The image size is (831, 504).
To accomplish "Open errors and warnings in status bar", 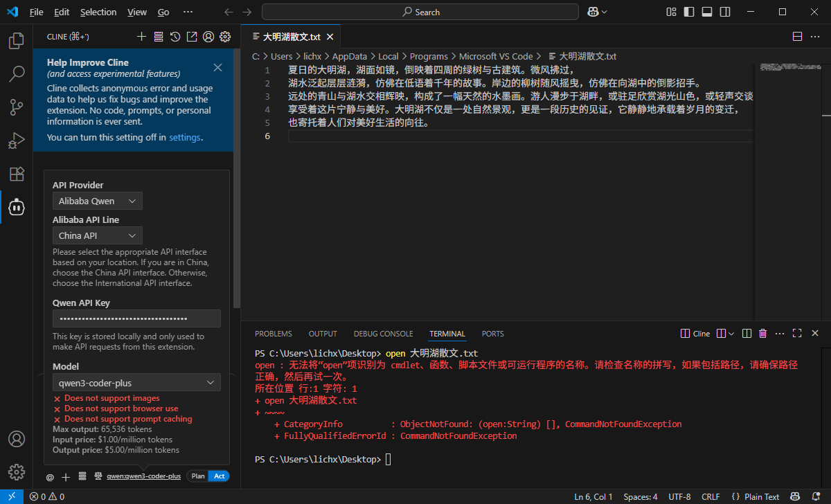I will click(x=47, y=496).
